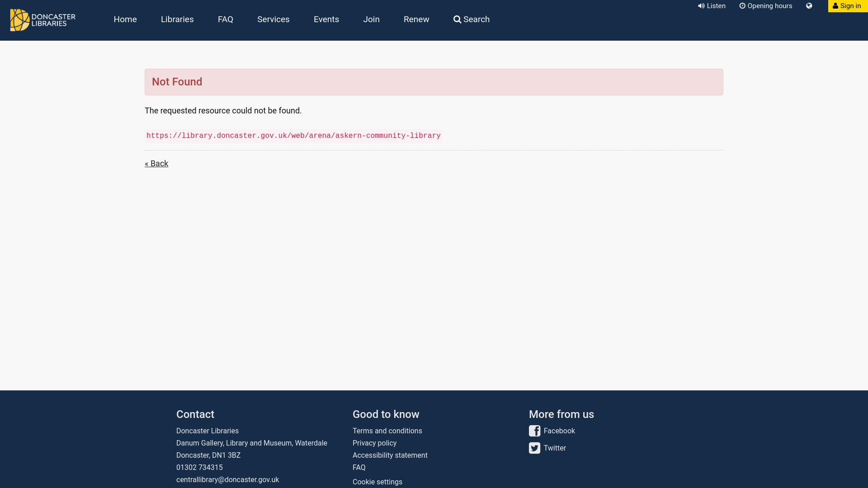Screen dimensions: 868x488
Task: Open the globe language selector icon
Action: pyautogui.click(x=809, y=6)
